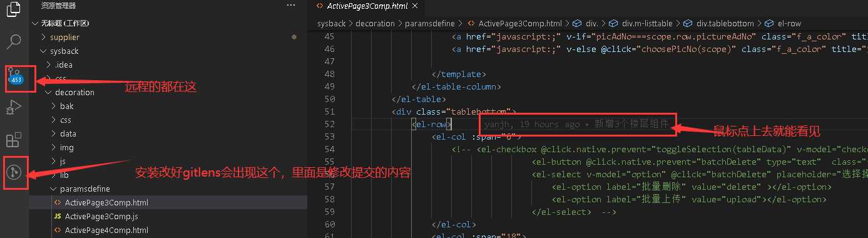Click the </el-table-column> closing tag
868x238 pixels.
point(456,86)
